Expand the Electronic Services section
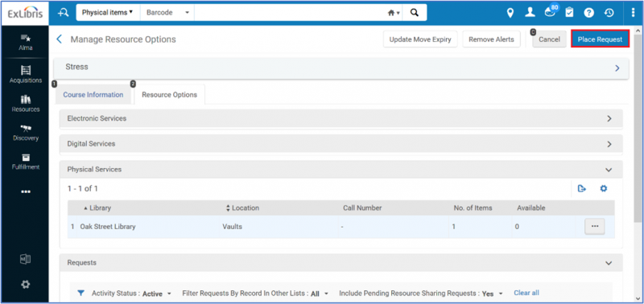 341,118
